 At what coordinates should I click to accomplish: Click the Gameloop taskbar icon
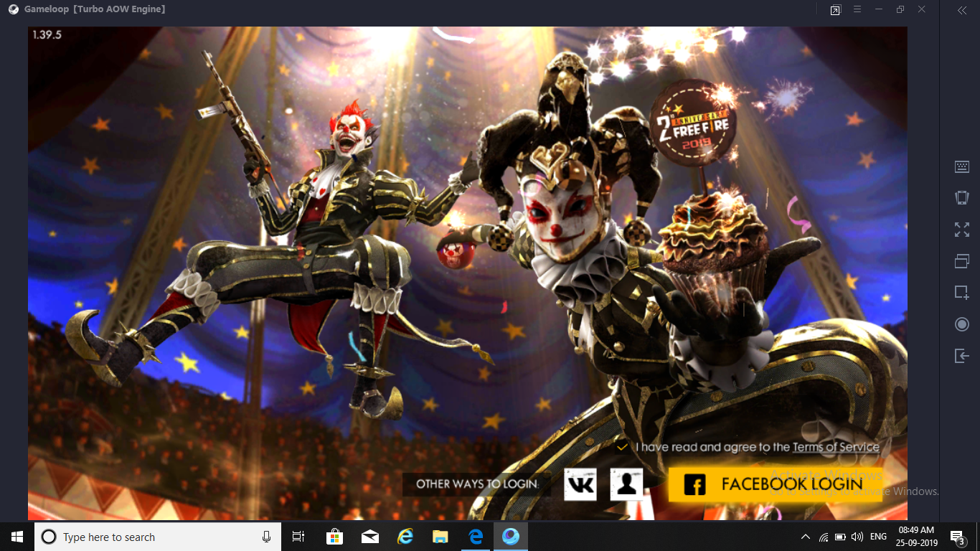click(511, 537)
